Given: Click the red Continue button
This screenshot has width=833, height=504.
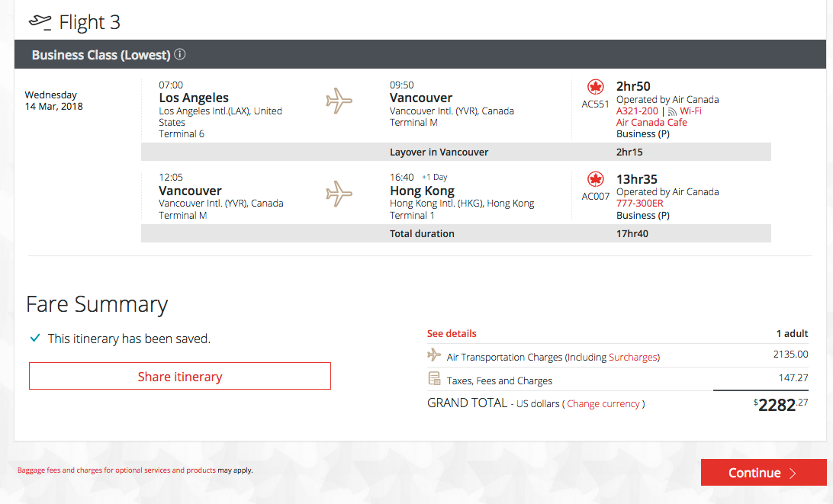Looking at the screenshot, I should tap(764, 472).
